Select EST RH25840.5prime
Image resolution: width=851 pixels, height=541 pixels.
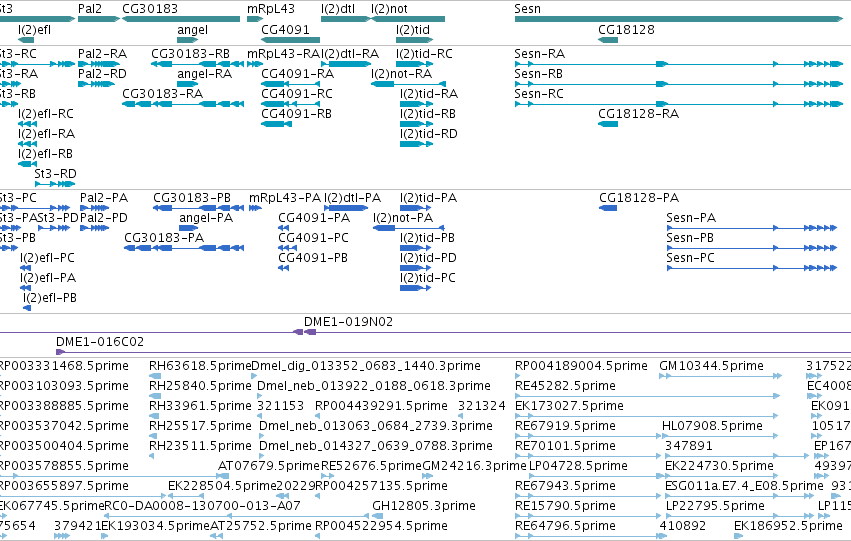point(155,396)
